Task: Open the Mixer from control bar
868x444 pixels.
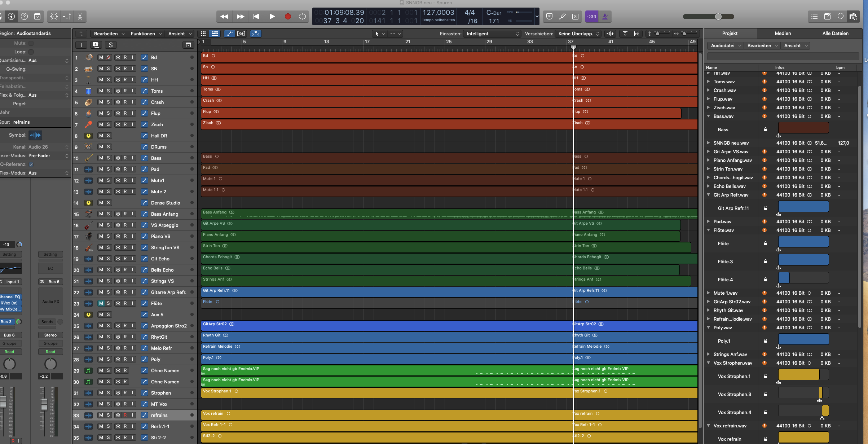Action: click(x=67, y=17)
